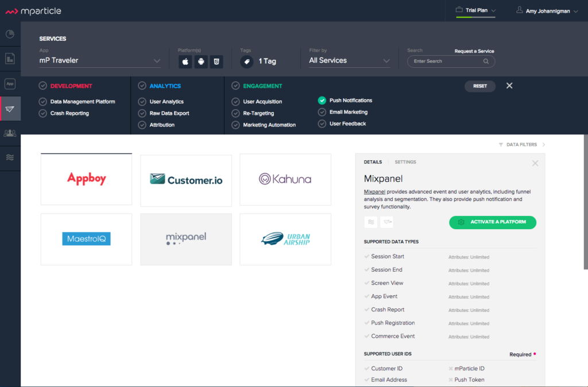The height and width of the screenshot is (387, 588).
Task: Click the Trial Plan progress bar
Action: coord(475,17)
